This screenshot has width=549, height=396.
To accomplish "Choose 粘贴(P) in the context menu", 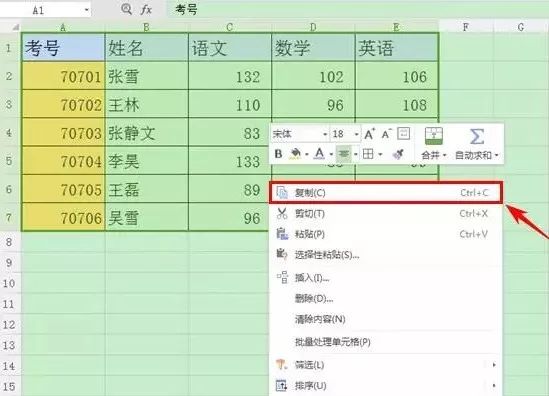I will [386, 234].
